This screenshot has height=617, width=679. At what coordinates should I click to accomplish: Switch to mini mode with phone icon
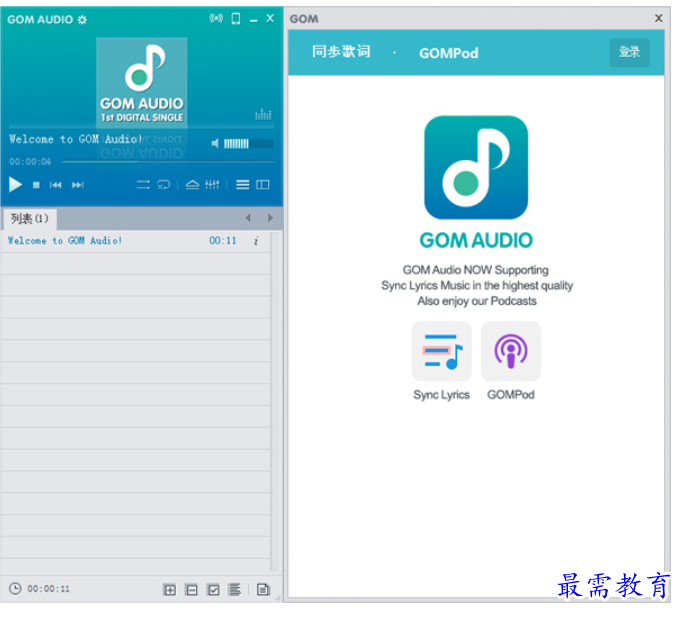click(236, 19)
